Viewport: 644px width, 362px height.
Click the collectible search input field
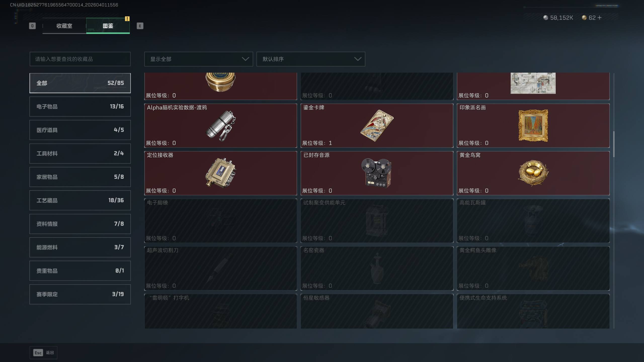point(80,59)
